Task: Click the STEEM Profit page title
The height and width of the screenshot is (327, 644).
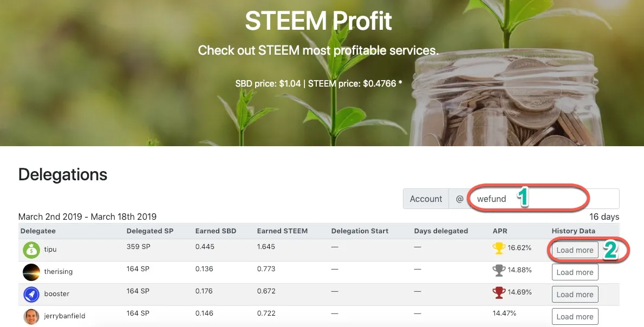Action: point(318,21)
